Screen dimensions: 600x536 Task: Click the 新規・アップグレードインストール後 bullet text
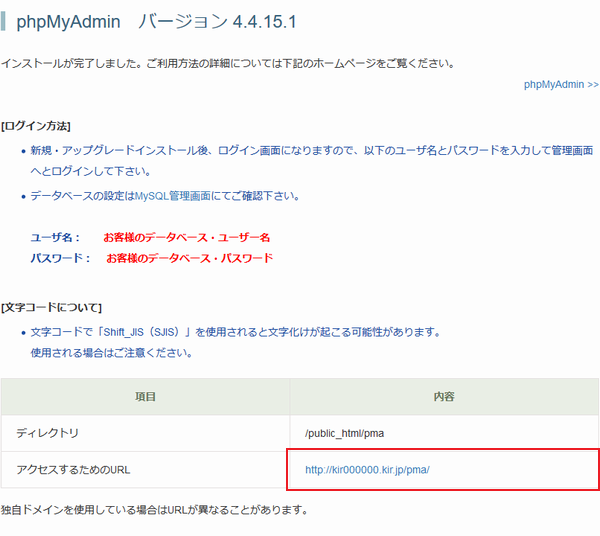312,161
